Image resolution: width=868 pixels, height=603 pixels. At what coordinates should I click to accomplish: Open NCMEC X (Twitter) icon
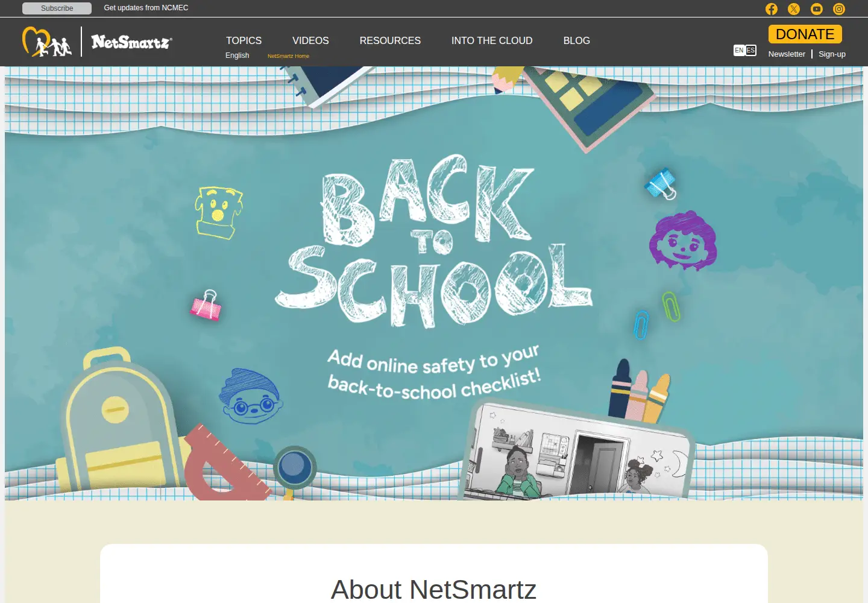[x=794, y=8]
